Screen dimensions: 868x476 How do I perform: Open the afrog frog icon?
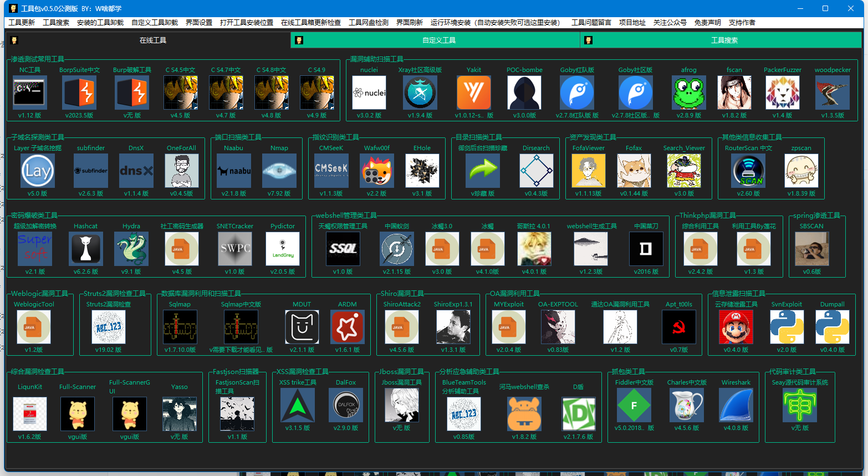click(x=689, y=93)
